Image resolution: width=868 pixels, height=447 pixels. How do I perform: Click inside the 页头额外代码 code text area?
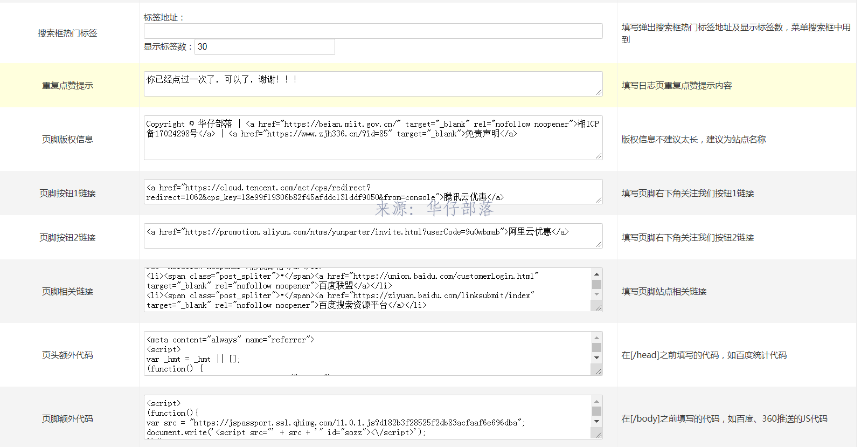point(367,354)
